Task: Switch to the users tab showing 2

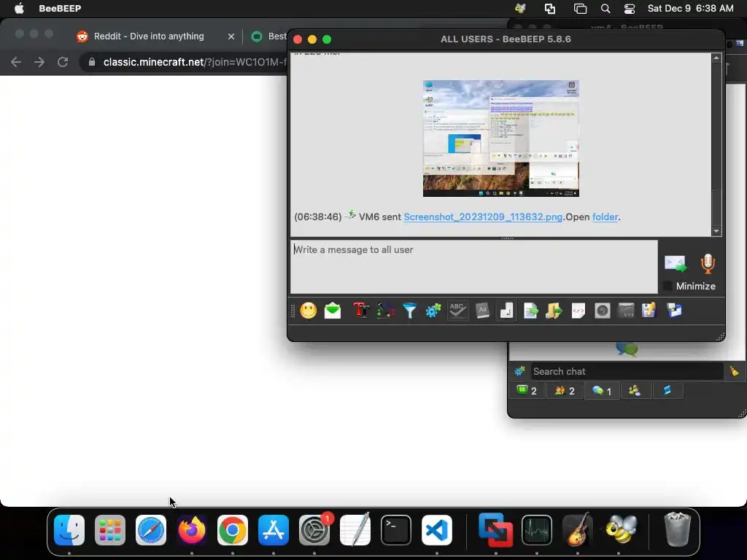Action: click(527, 391)
